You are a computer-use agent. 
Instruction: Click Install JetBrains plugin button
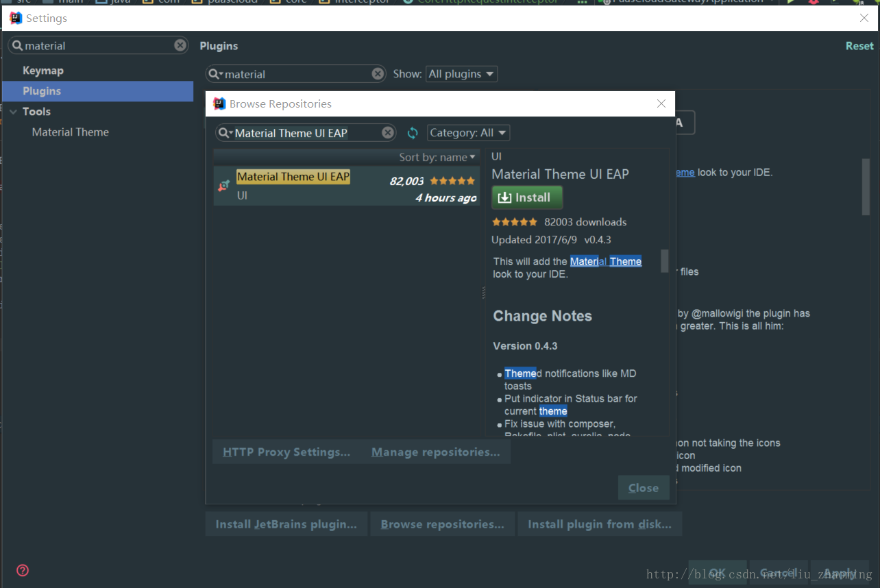[286, 524]
